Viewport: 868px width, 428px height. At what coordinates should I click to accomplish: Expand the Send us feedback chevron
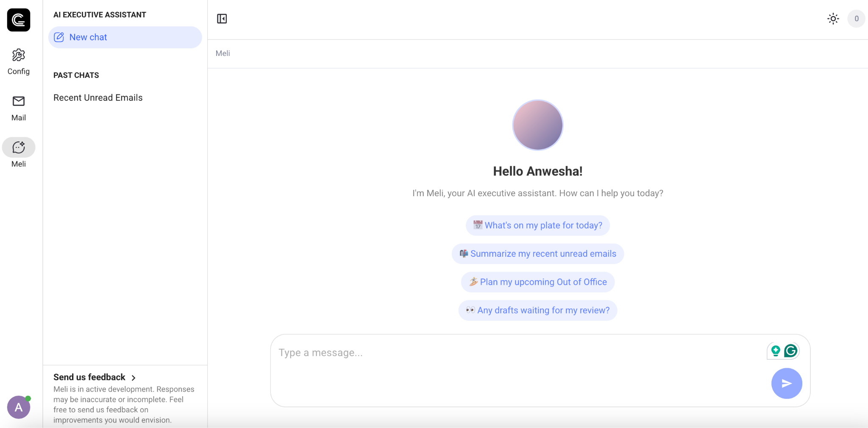(x=134, y=378)
